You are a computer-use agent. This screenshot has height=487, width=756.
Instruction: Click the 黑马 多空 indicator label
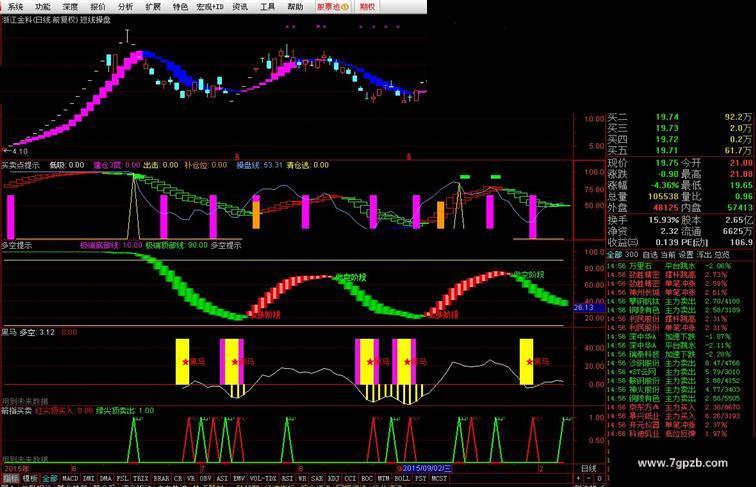28,332
